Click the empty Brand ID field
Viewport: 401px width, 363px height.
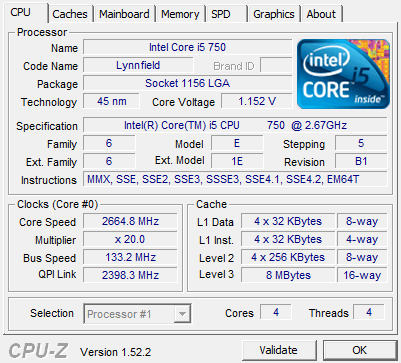276,65
